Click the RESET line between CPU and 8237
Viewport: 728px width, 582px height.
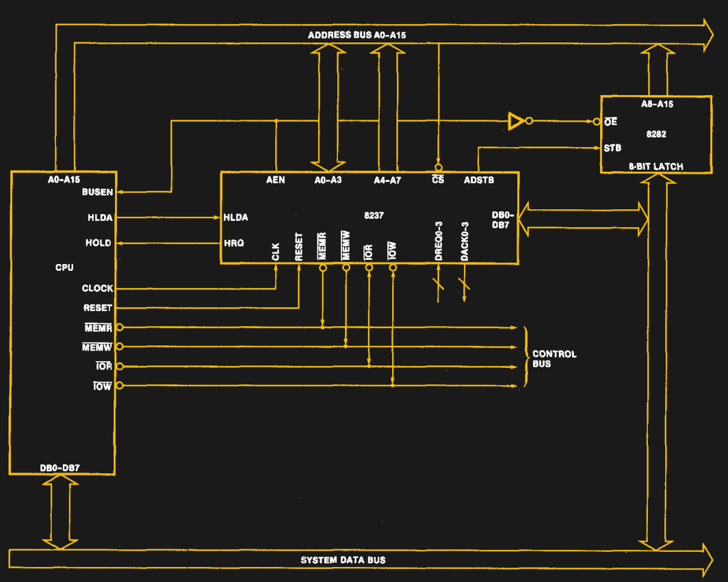pos(205,307)
